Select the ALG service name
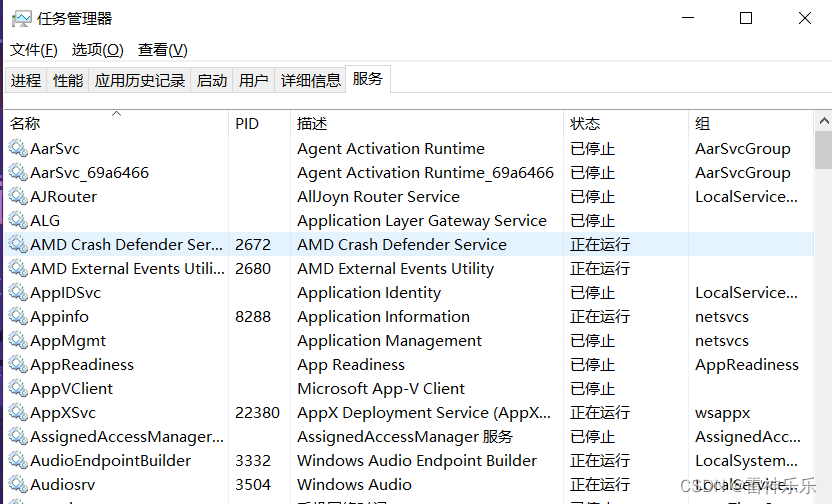The height and width of the screenshot is (504, 832). point(45,220)
